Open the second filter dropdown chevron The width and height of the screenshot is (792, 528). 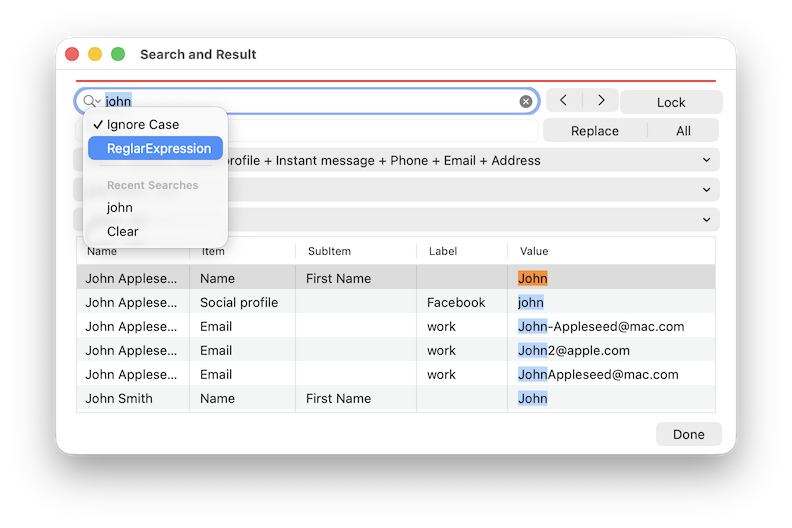706,190
